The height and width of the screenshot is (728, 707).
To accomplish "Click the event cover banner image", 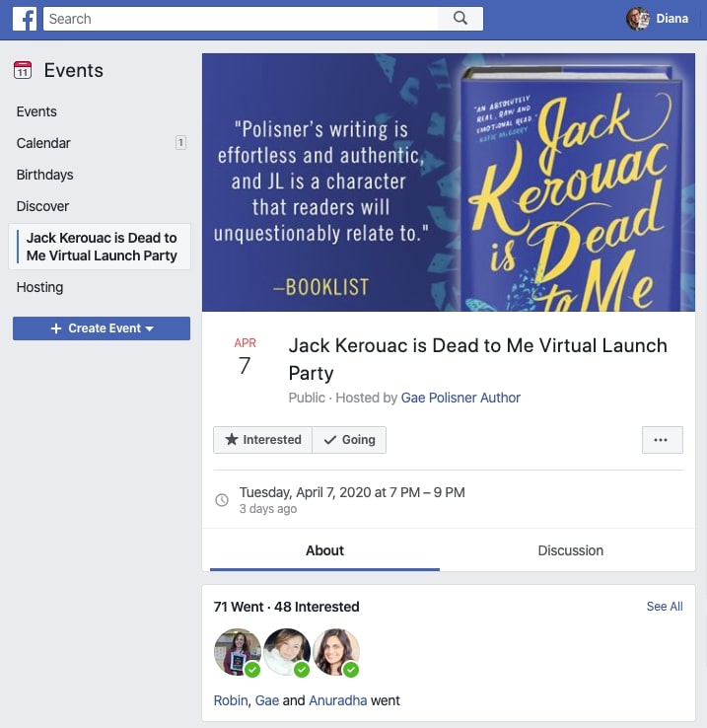I will coord(449,182).
